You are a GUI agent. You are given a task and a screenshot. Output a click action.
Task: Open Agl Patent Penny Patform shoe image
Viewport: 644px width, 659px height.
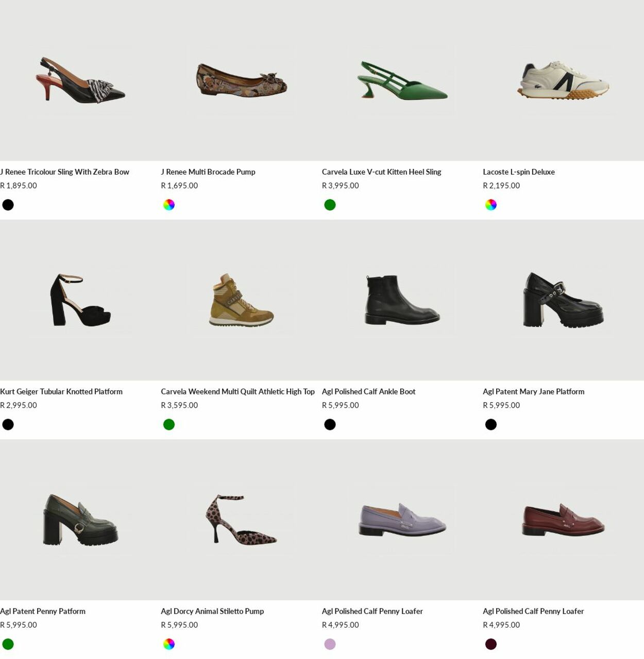(80, 520)
